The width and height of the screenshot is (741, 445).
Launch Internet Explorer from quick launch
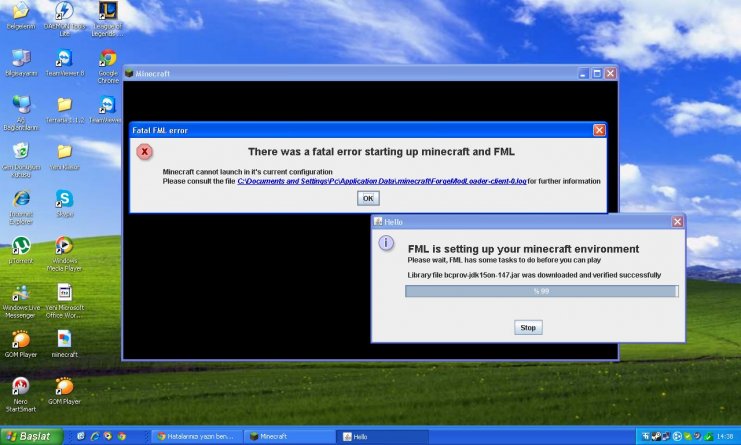(x=95, y=436)
